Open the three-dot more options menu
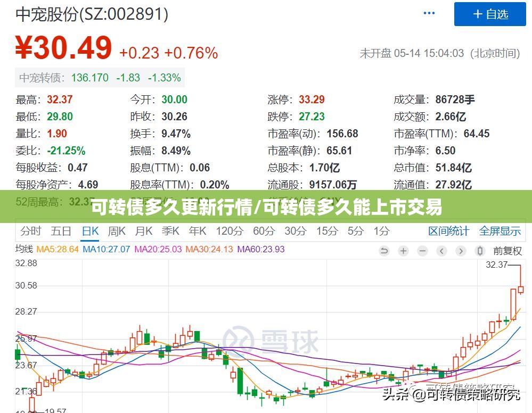Screen dimensions: 532x413 tap(429, 13)
